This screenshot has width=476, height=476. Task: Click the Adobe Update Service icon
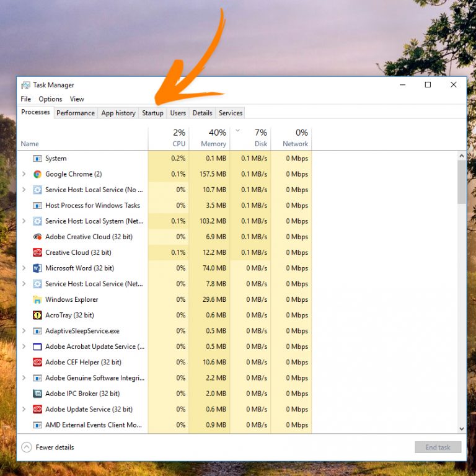tap(37, 409)
